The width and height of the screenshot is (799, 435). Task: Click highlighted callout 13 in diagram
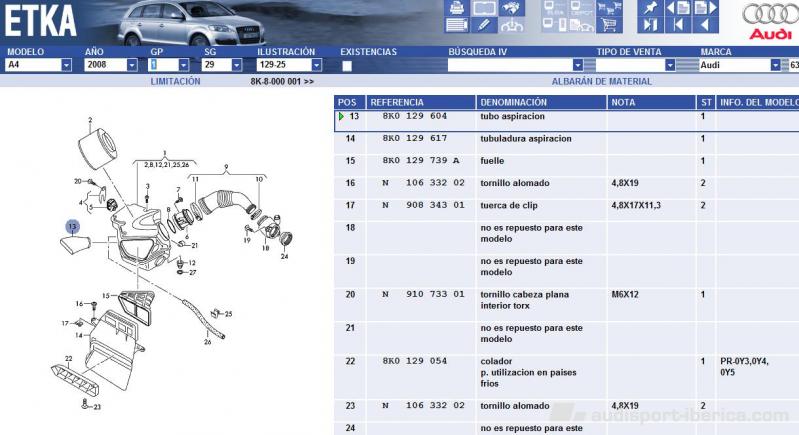tap(72, 227)
